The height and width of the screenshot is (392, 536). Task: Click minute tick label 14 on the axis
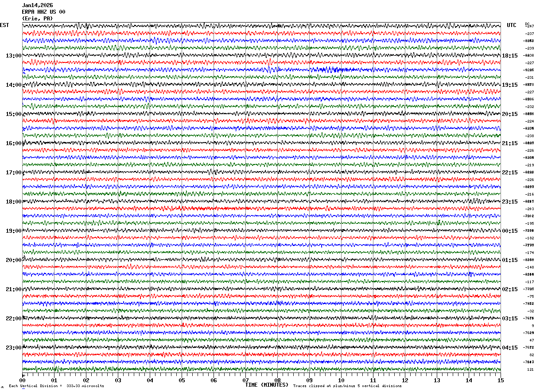click(x=469, y=380)
